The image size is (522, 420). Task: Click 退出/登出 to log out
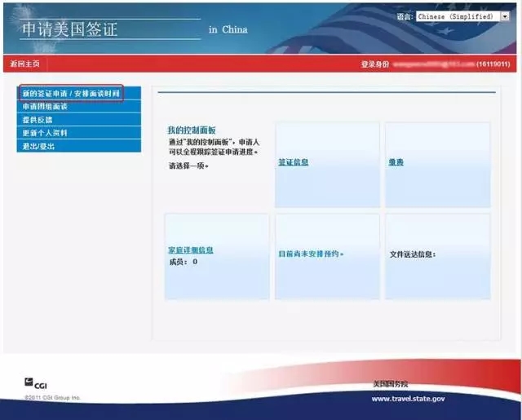point(79,146)
